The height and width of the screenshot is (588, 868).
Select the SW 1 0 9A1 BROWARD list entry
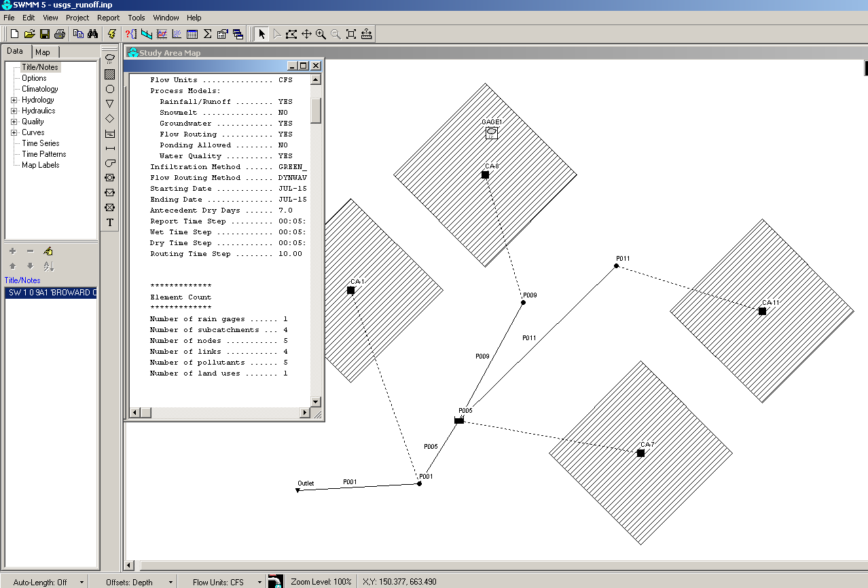(51, 293)
